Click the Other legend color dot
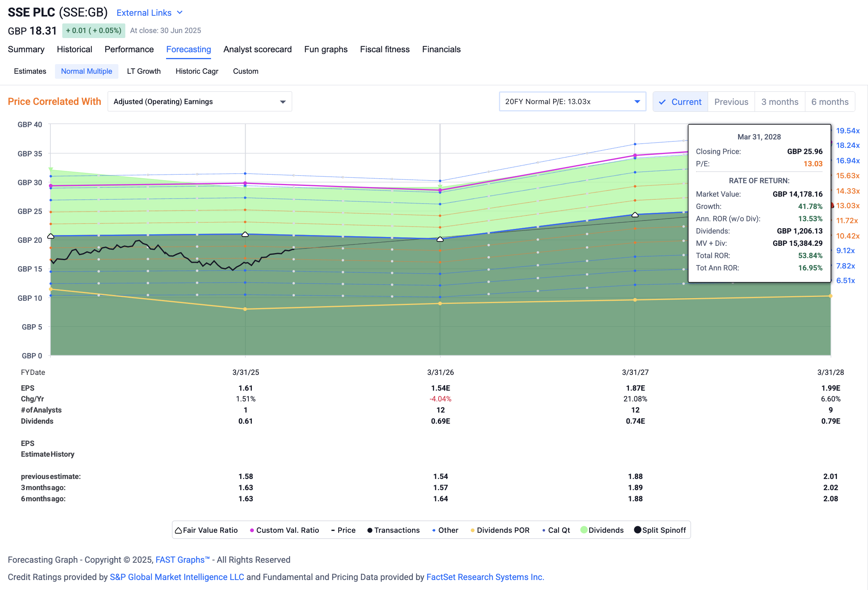The width and height of the screenshot is (868, 590). point(433,530)
